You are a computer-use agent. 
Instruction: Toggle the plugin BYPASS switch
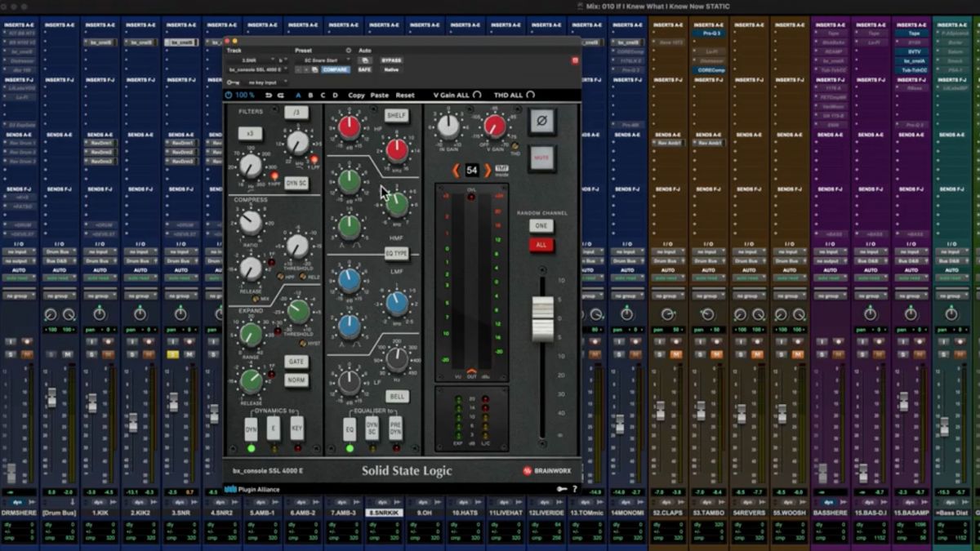pyautogui.click(x=392, y=60)
